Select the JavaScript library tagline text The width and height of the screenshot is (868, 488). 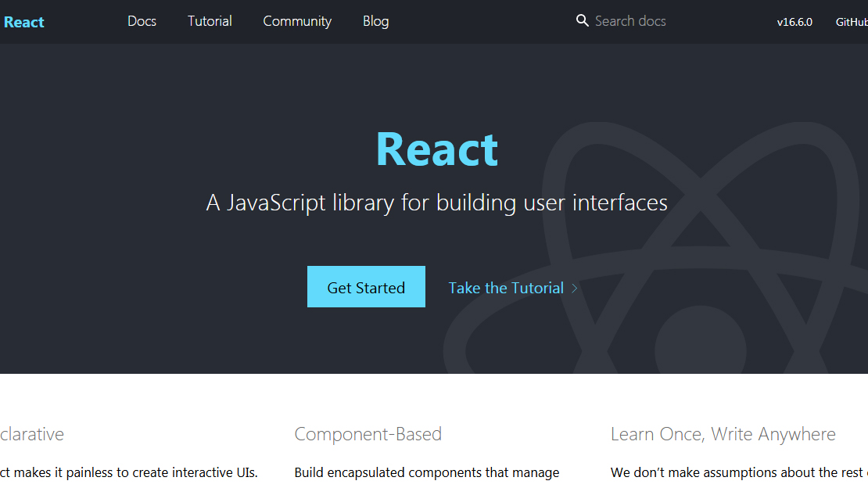437,203
